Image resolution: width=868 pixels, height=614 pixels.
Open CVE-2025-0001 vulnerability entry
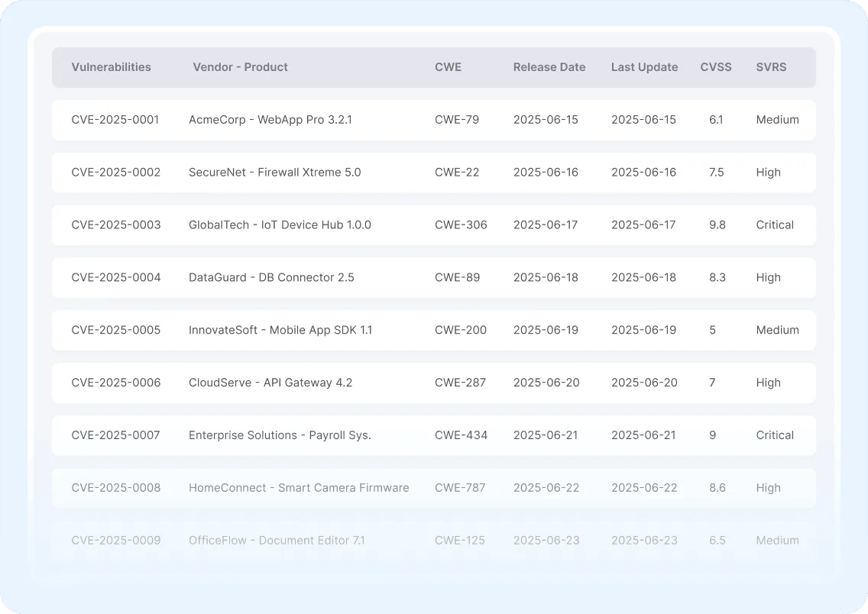coord(115,120)
